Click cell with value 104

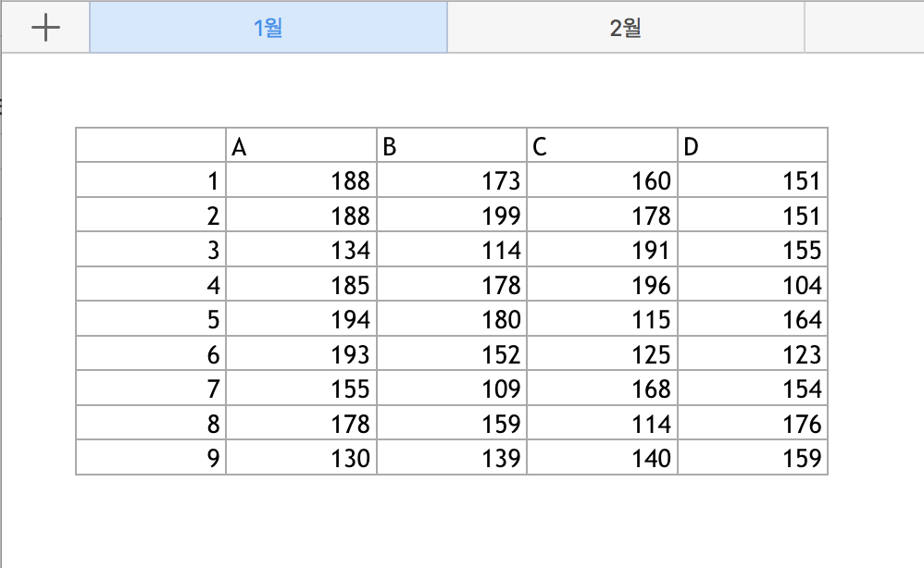click(x=753, y=284)
